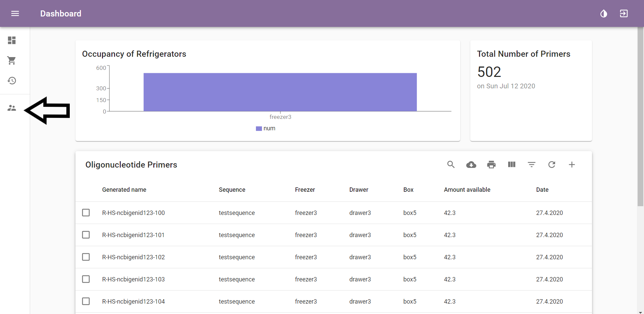This screenshot has width=644, height=314.
Task: Click freezer3 cell in row R-HS-ncbigenid123-101
Action: (306, 235)
